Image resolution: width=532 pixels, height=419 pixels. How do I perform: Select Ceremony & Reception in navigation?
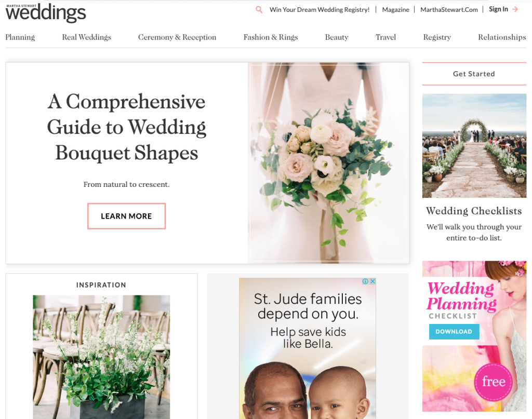coord(177,37)
